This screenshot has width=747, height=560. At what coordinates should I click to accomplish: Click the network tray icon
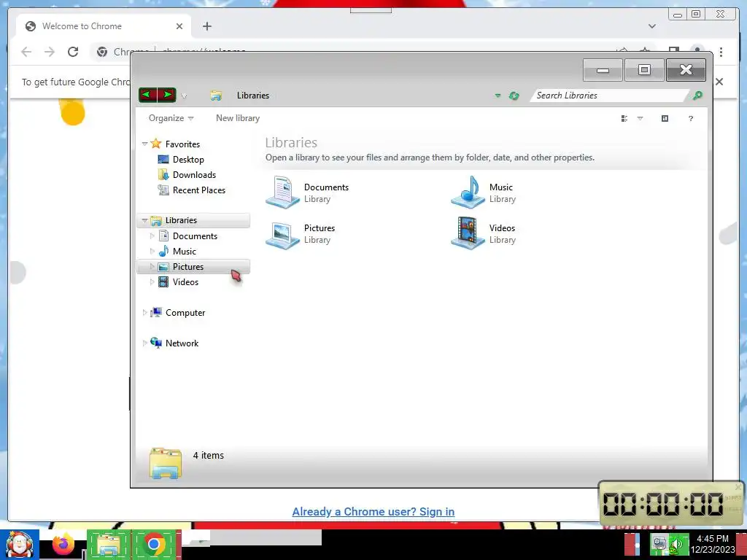tap(660, 544)
